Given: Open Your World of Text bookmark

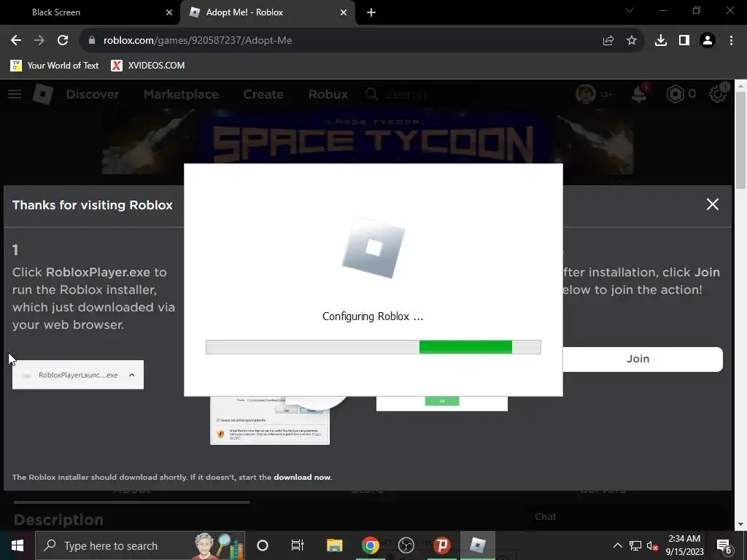Looking at the screenshot, I should (x=54, y=66).
